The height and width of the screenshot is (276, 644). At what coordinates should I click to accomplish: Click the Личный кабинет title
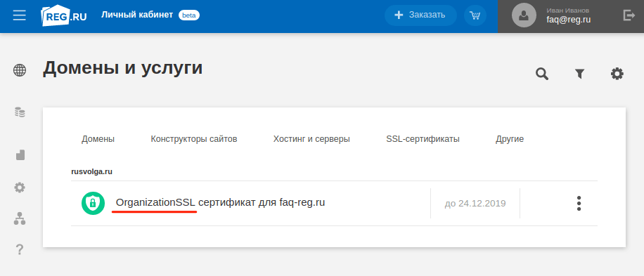[x=137, y=15]
